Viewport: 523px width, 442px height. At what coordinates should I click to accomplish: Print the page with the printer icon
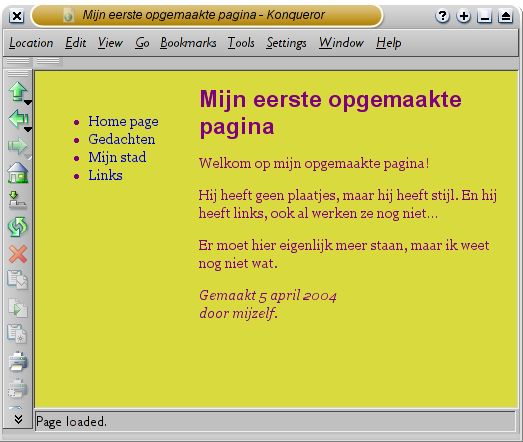(18, 361)
